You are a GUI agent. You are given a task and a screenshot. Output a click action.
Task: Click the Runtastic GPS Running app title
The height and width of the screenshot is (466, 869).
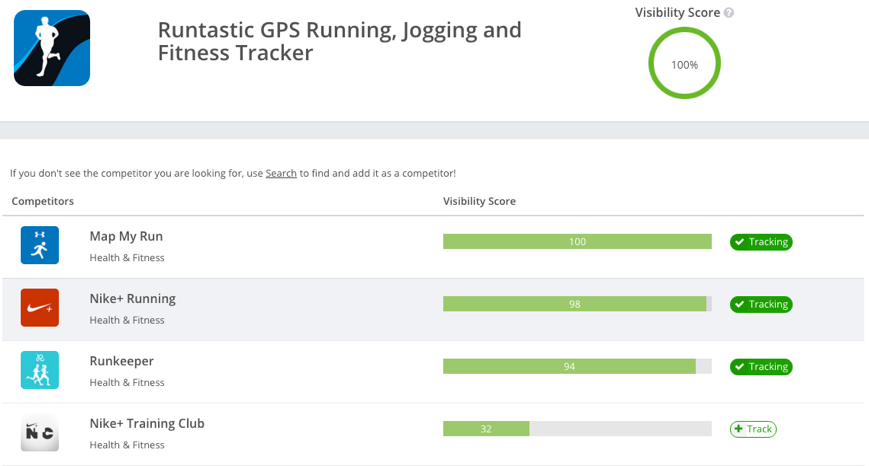[x=340, y=42]
